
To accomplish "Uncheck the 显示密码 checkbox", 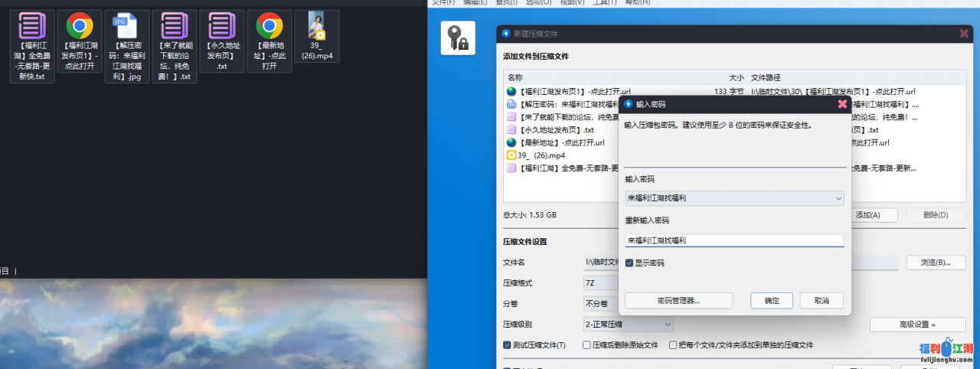I will coord(629,263).
